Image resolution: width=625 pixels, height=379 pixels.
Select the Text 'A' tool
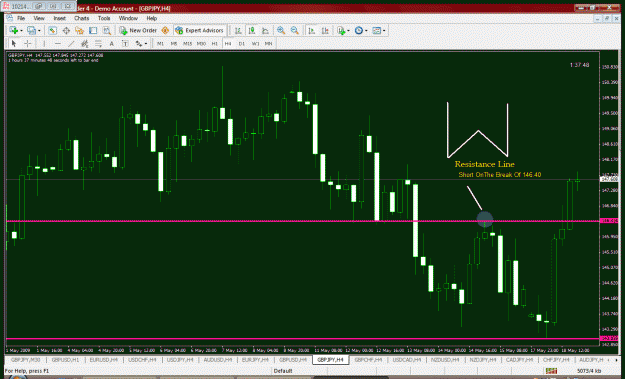point(112,43)
